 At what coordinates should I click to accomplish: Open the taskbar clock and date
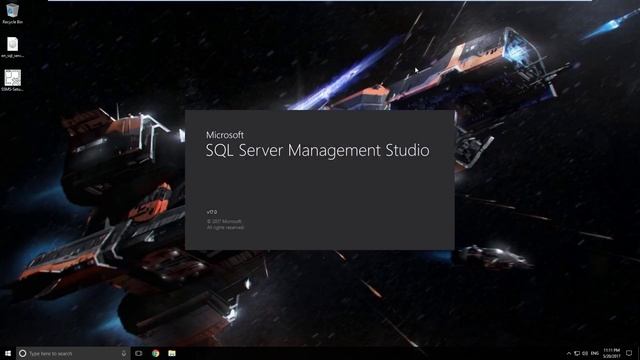point(611,353)
